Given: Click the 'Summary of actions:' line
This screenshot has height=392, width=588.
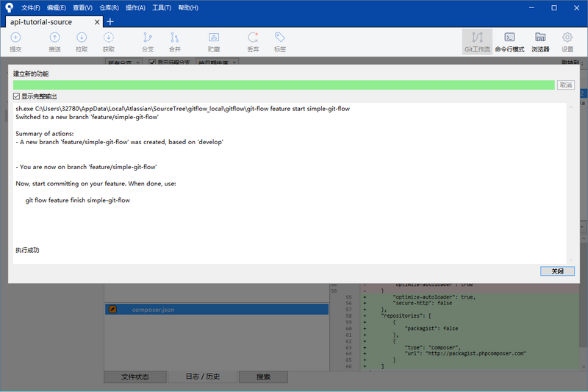Looking at the screenshot, I should pos(45,134).
